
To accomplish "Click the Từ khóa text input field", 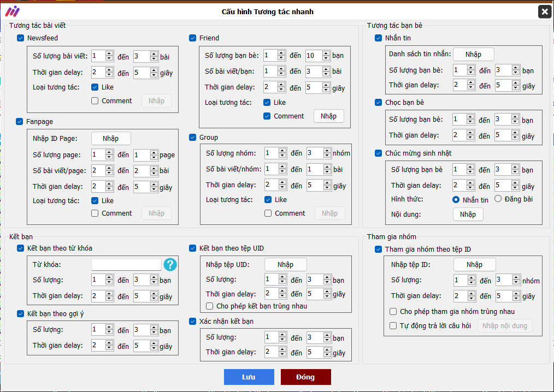I will pyautogui.click(x=126, y=265).
